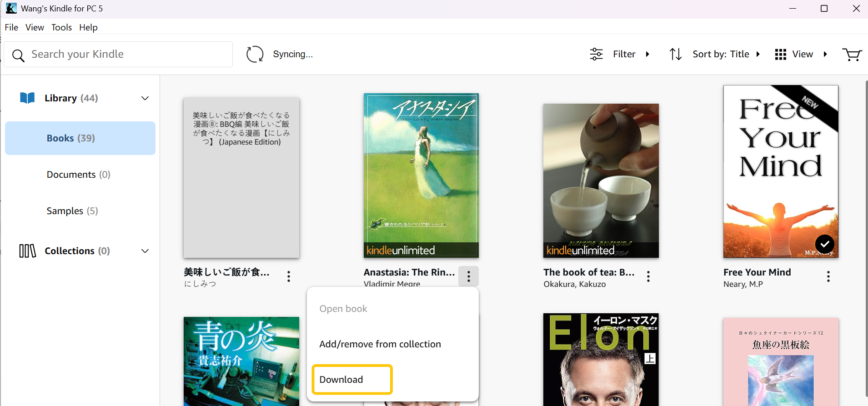The height and width of the screenshot is (406, 868).
Task: Expand the Filter dropdown arrow
Action: pos(647,54)
